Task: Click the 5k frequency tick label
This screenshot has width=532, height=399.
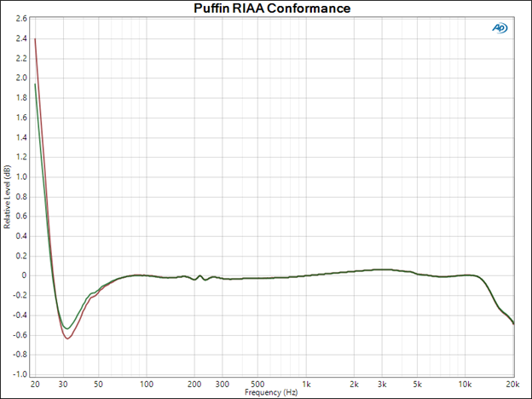Action: pyautogui.click(x=418, y=385)
